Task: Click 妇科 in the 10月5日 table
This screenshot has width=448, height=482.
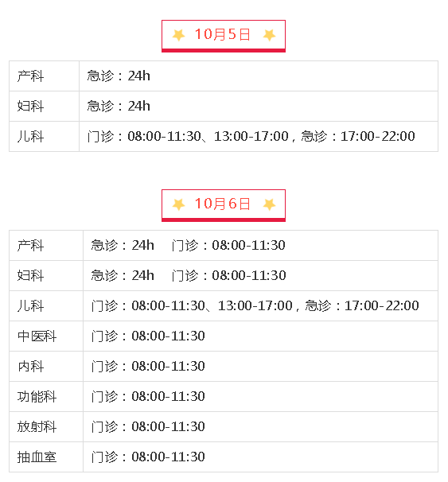Action: 30,106
